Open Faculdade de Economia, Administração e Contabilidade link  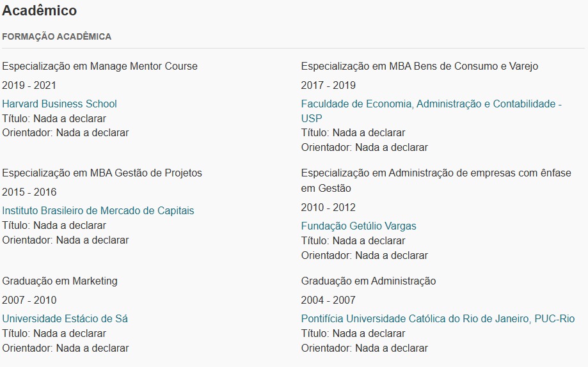[x=431, y=104]
